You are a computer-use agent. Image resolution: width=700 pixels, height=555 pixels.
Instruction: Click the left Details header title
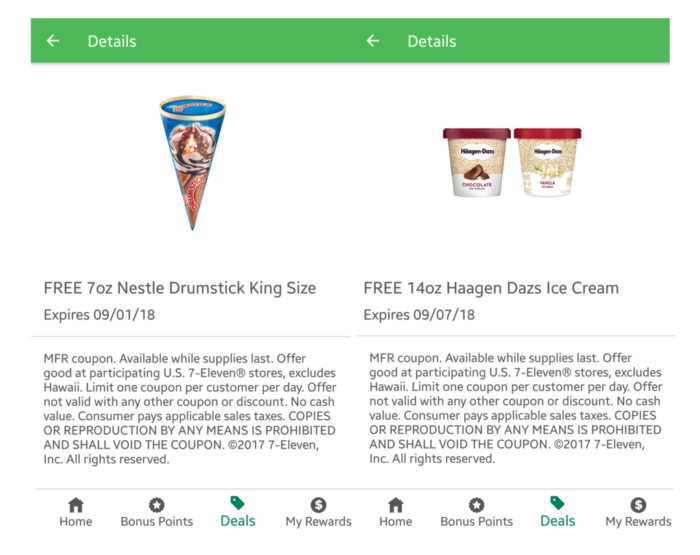pyautogui.click(x=112, y=42)
